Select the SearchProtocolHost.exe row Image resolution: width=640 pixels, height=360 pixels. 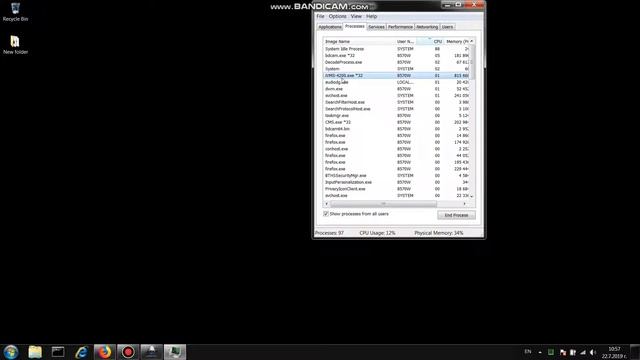click(396, 109)
